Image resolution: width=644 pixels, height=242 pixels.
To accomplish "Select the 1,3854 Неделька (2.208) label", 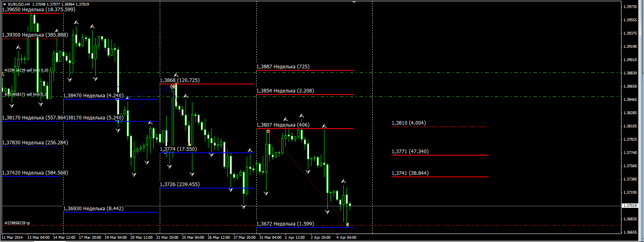I will (x=285, y=91).
